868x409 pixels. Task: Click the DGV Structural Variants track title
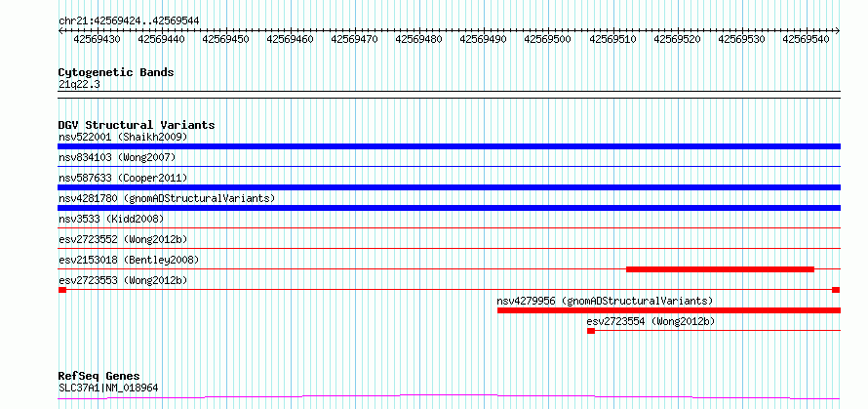click(x=137, y=125)
